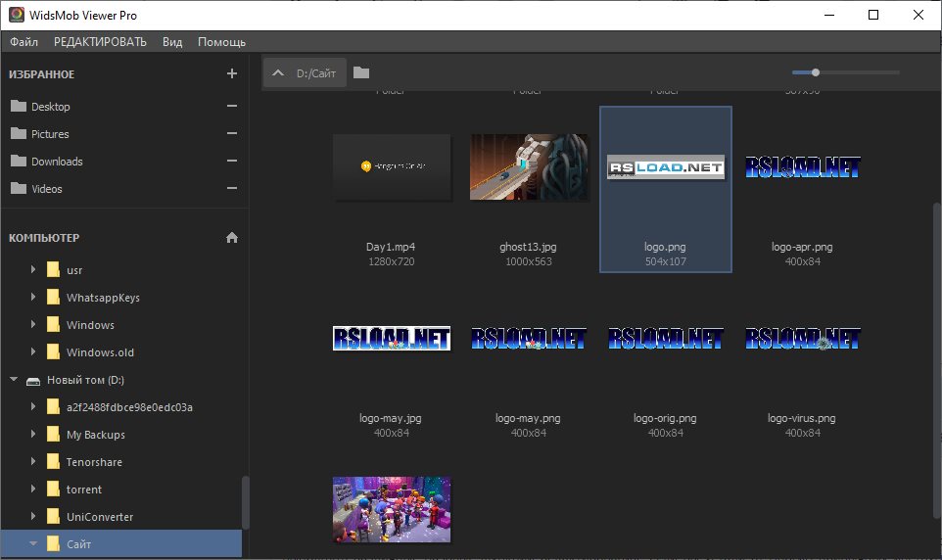
Task: Select the logo-virus.png thumbnail
Action: [803, 339]
